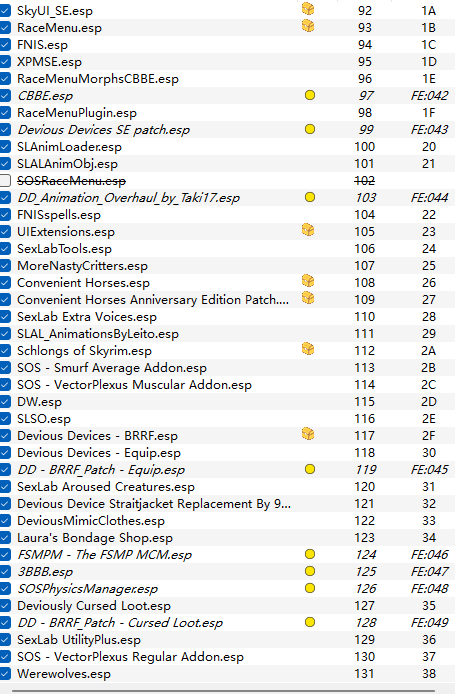Click the yellow dot for FSMPM - The FSMP MCM.esp
This screenshot has height=694, width=455.
pyautogui.click(x=310, y=554)
